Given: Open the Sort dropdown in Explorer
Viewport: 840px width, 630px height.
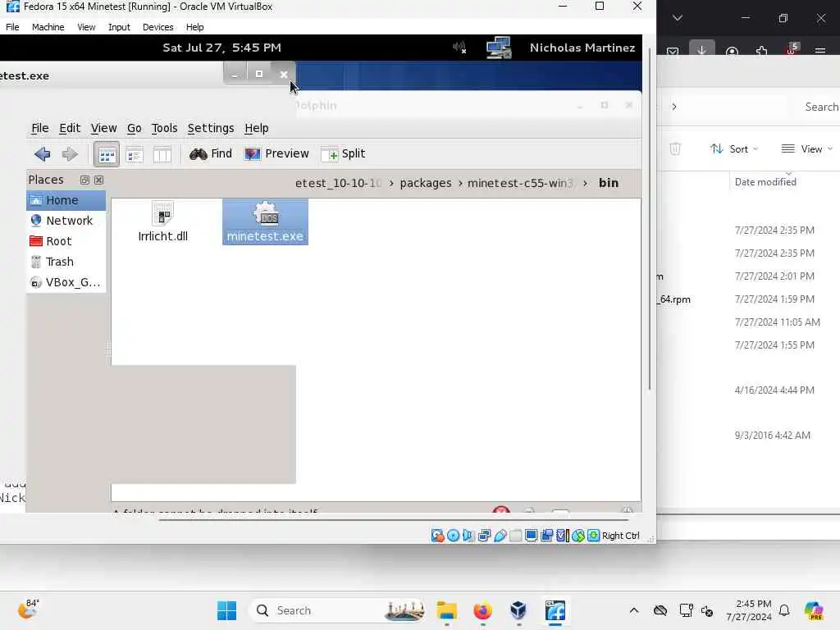Looking at the screenshot, I should point(734,149).
